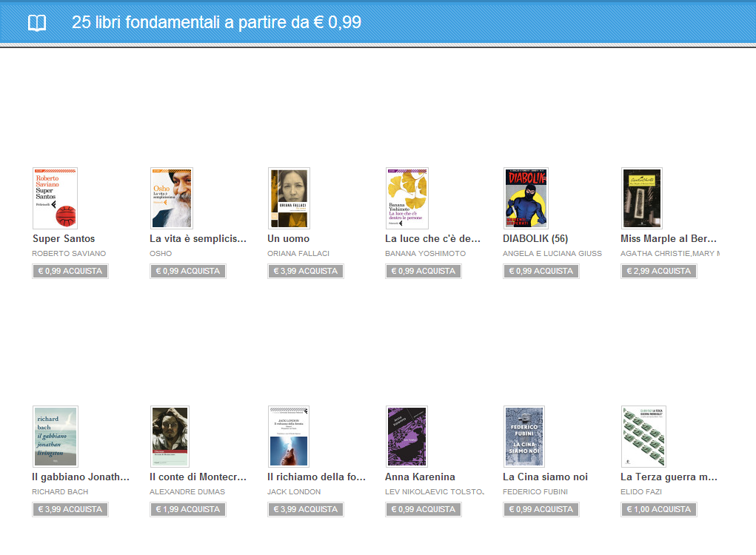Buy Il richiamo della foresta for € 3,99

(x=306, y=510)
